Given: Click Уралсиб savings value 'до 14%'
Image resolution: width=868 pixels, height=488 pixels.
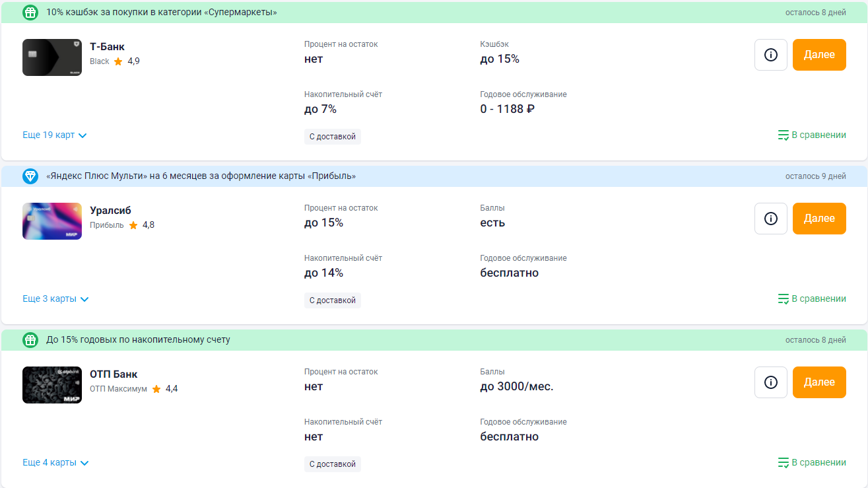Looking at the screenshot, I should [323, 273].
